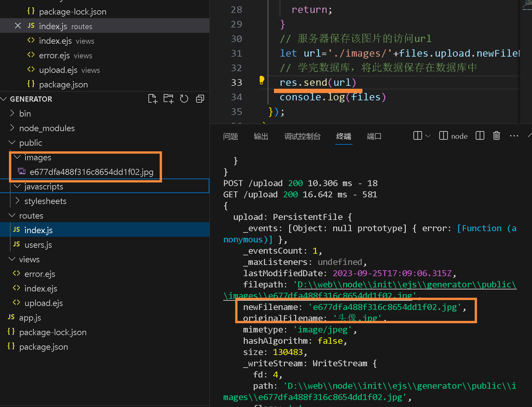Viewport: 532px width, 407px height.
Task: Click the image file icon in images folder
Action: (x=22, y=172)
